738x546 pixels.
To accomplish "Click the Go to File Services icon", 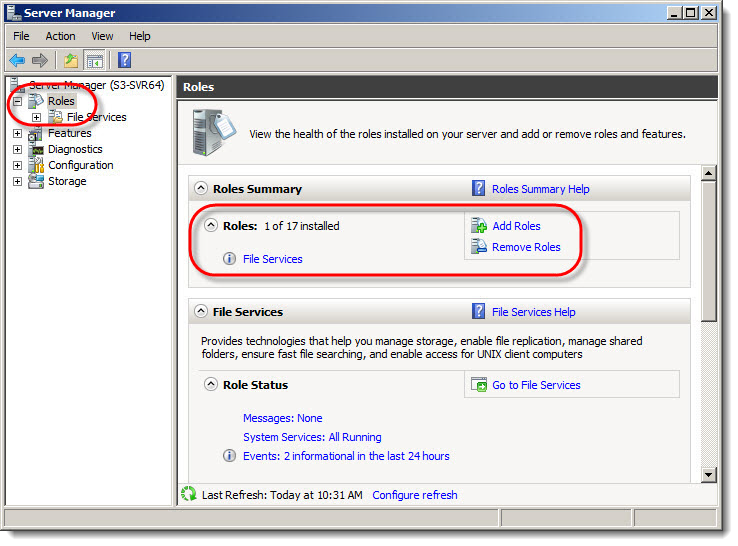I will 479,385.
